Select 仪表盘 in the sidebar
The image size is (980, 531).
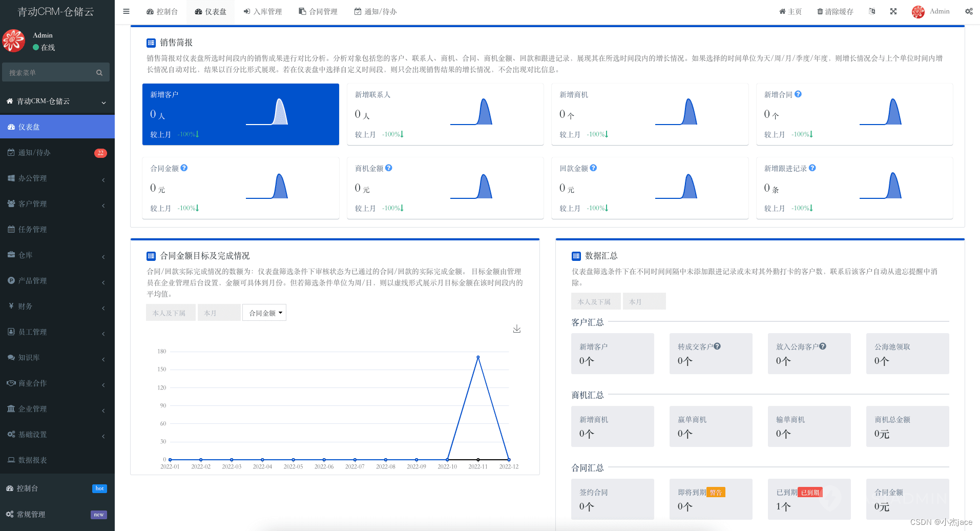point(57,127)
